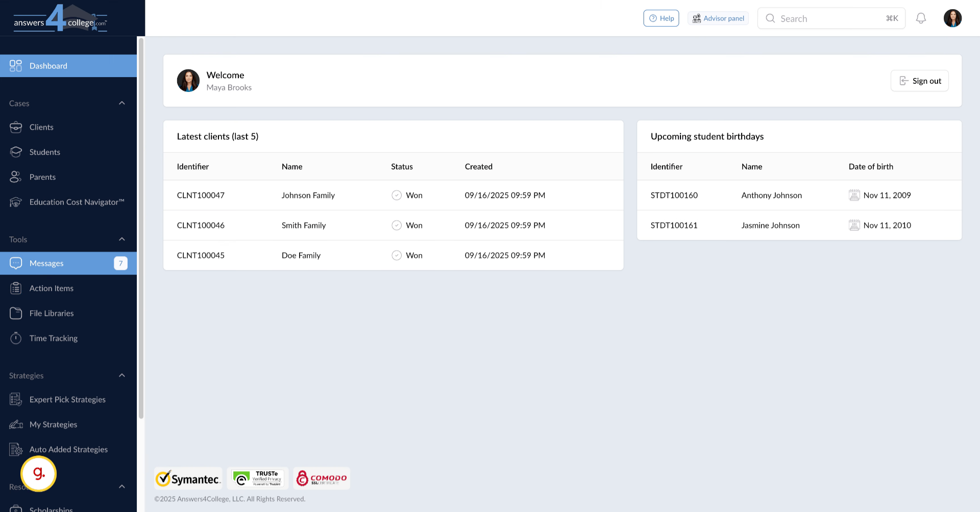The width and height of the screenshot is (980, 512).
Task: Click the search input field
Action: tap(827, 18)
